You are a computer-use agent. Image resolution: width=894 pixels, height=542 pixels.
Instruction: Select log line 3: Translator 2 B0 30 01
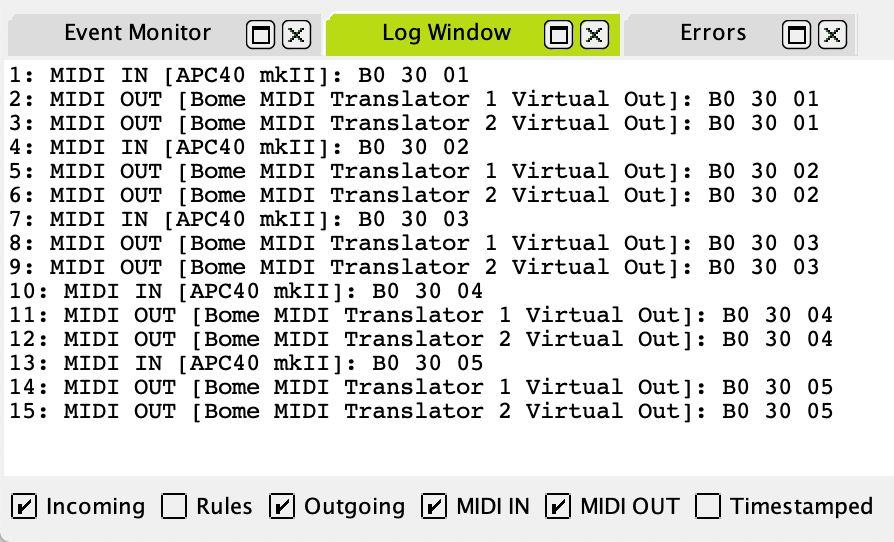414,123
